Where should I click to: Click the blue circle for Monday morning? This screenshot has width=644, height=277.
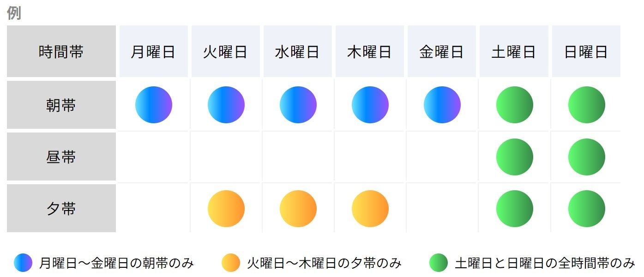154,105
